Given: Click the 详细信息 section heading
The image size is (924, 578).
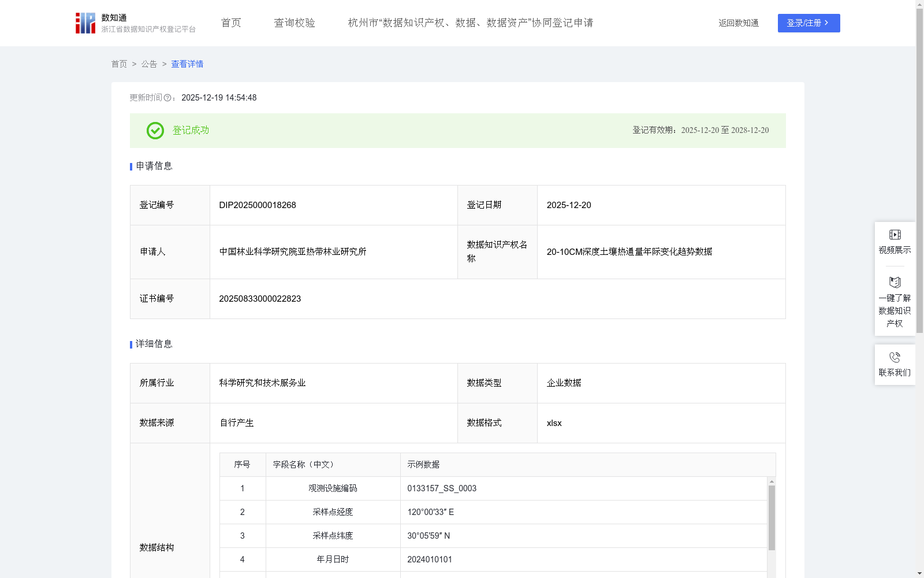Looking at the screenshot, I should (154, 344).
